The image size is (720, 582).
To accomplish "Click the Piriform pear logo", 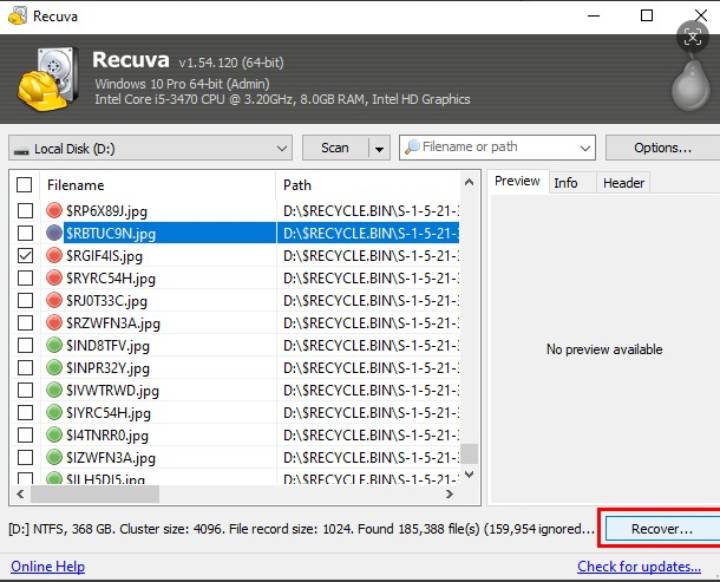I will point(691,83).
